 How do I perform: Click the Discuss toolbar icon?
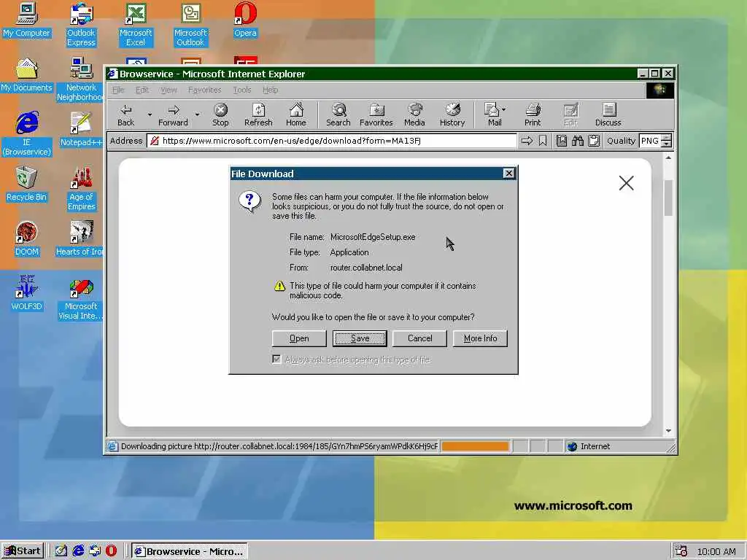click(608, 114)
